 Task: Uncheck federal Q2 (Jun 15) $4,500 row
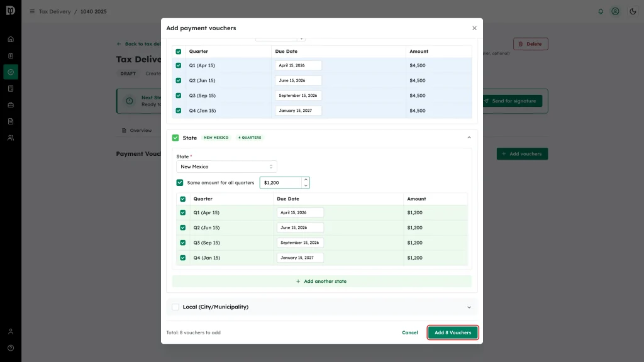coord(178,80)
